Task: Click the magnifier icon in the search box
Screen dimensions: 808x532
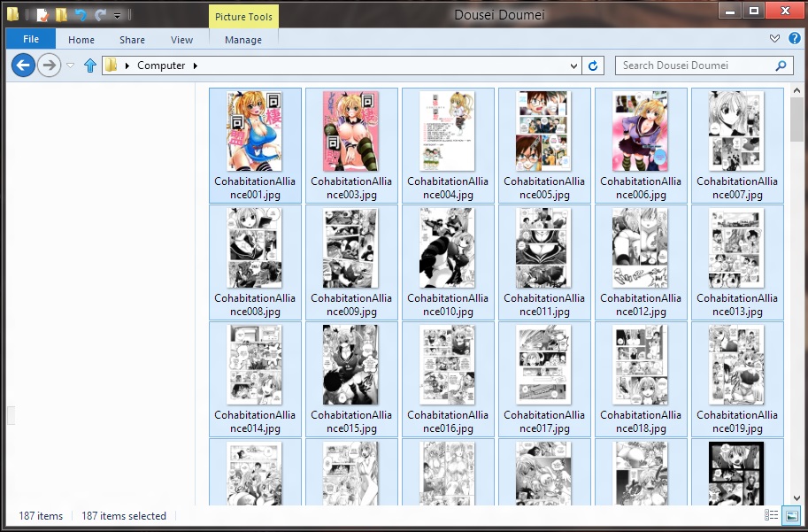Action: coord(781,66)
